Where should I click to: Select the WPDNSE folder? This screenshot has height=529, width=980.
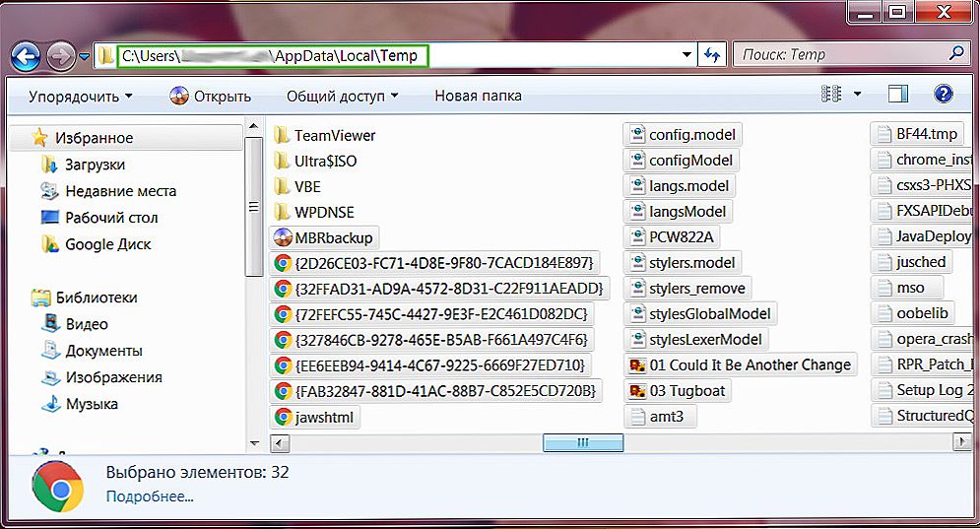coord(314,212)
